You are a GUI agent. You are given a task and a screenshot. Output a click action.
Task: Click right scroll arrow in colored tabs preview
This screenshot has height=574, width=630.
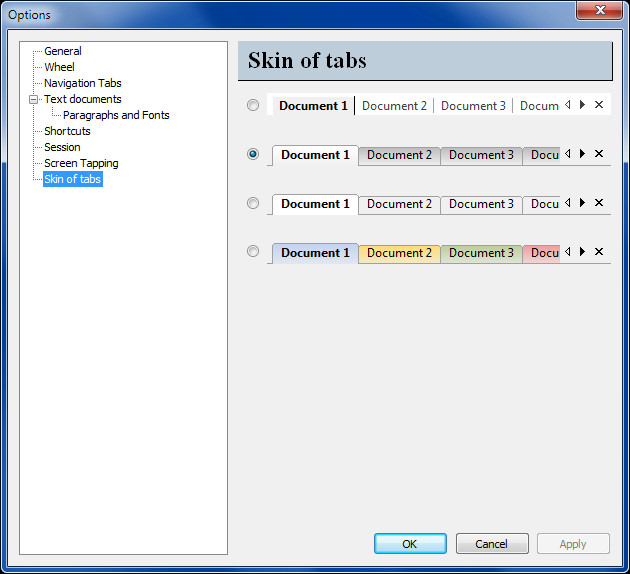(x=582, y=252)
